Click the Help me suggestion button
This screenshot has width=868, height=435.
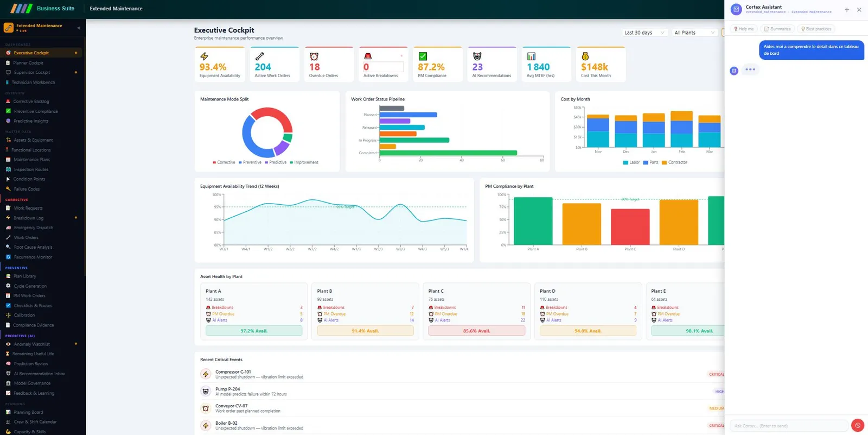point(744,29)
